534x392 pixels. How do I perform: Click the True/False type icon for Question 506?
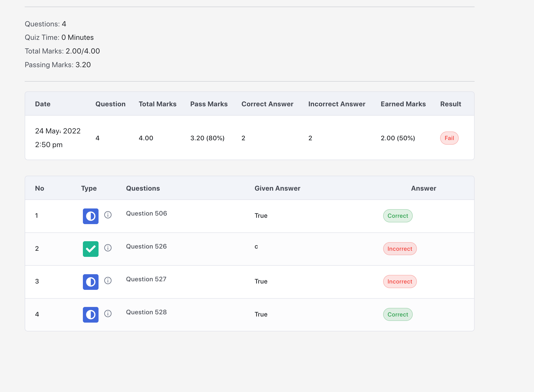pos(91,216)
